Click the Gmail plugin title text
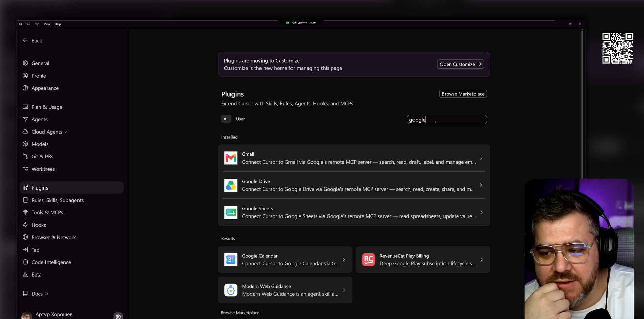The width and height of the screenshot is (644, 319). point(248,154)
